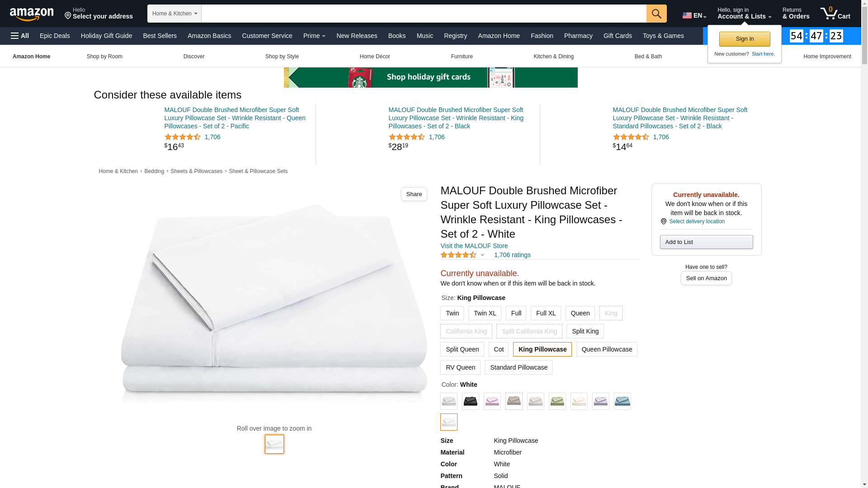
Task: Click the Add to List button
Action: 706,242
